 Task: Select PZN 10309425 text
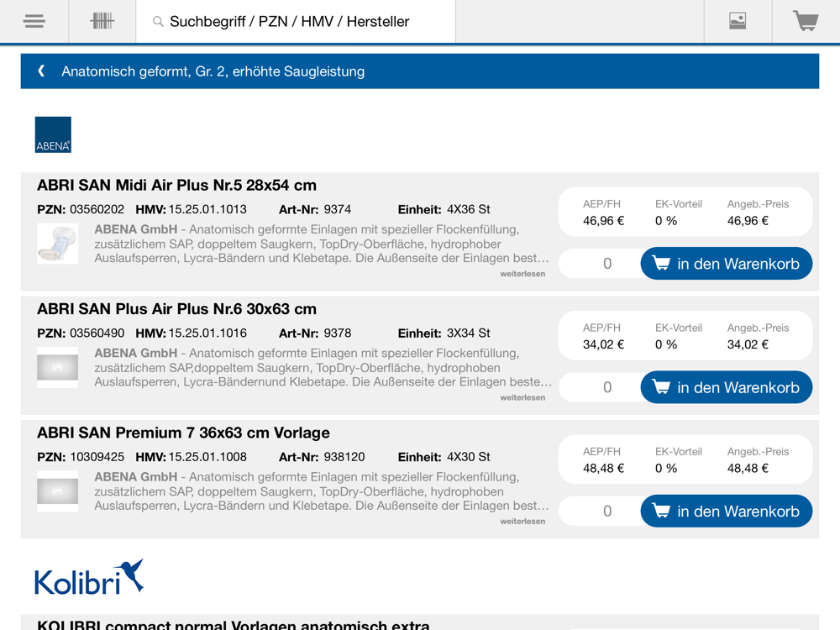point(81,457)
